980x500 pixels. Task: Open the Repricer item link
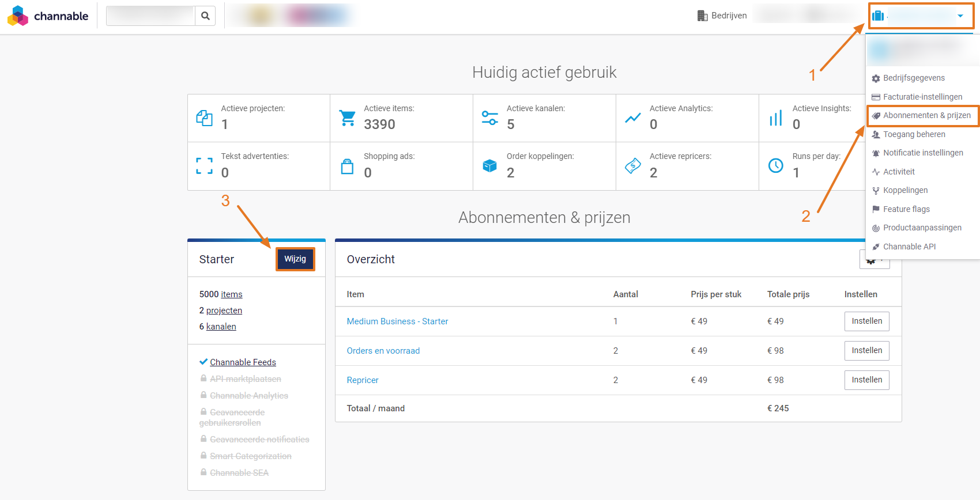pos(363,380)
